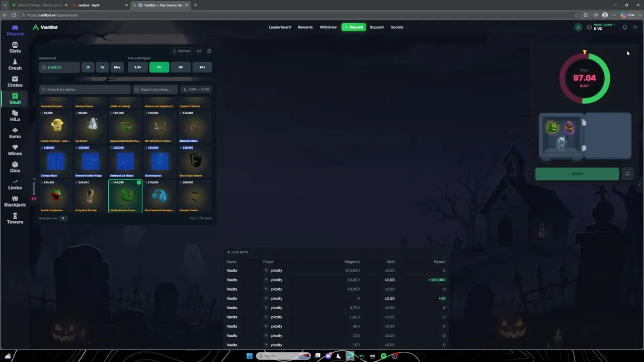Open the user profile icon
This screenshot has width=644, height=362.
click(578, 27)
